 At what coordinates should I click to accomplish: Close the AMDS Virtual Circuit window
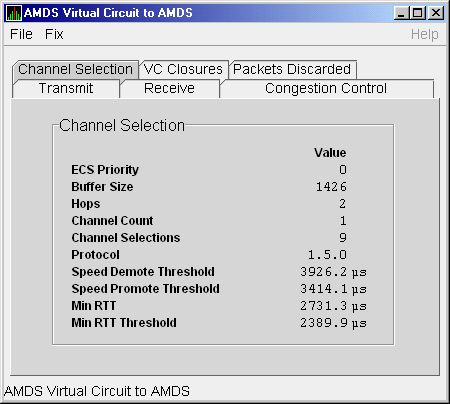tap(436, 13)
